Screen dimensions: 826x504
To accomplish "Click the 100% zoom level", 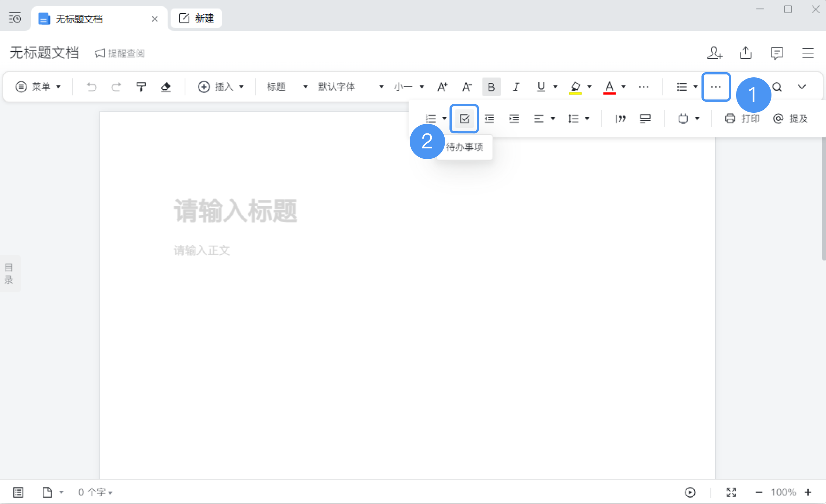I will (x=783, y=492).
